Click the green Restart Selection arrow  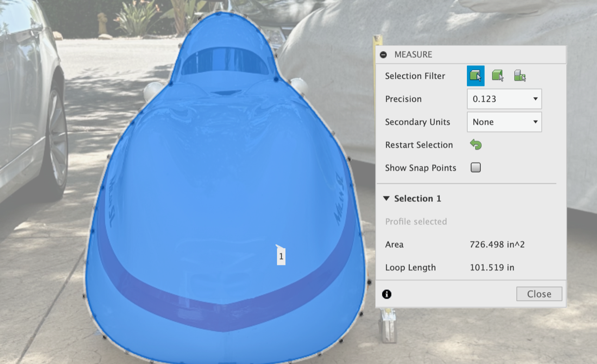click(475, 145)
